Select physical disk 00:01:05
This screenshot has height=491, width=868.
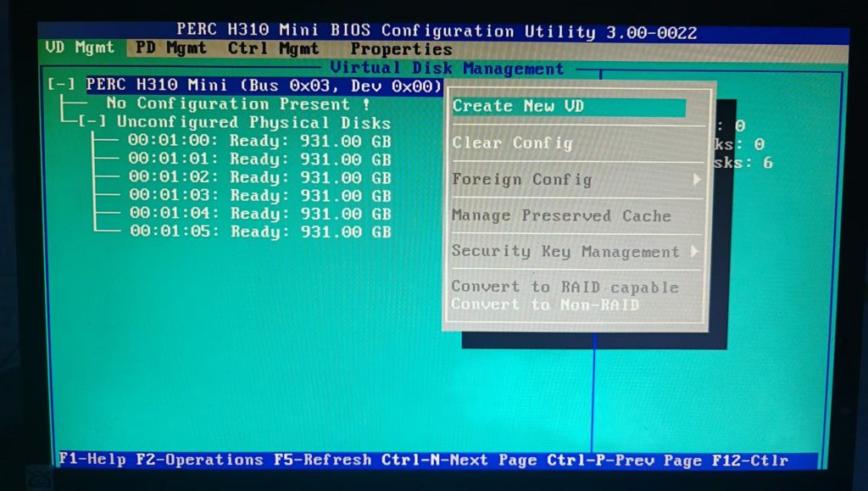click(261, 232)
